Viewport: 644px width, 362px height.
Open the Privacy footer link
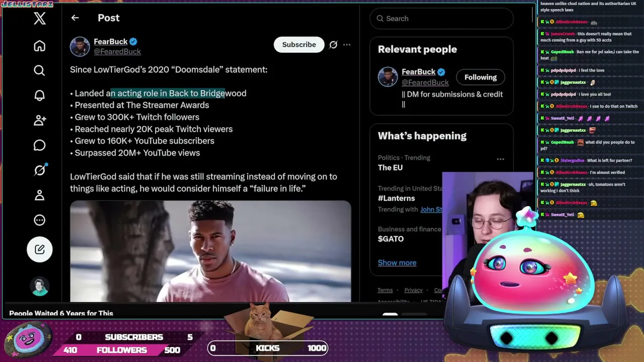413,290
